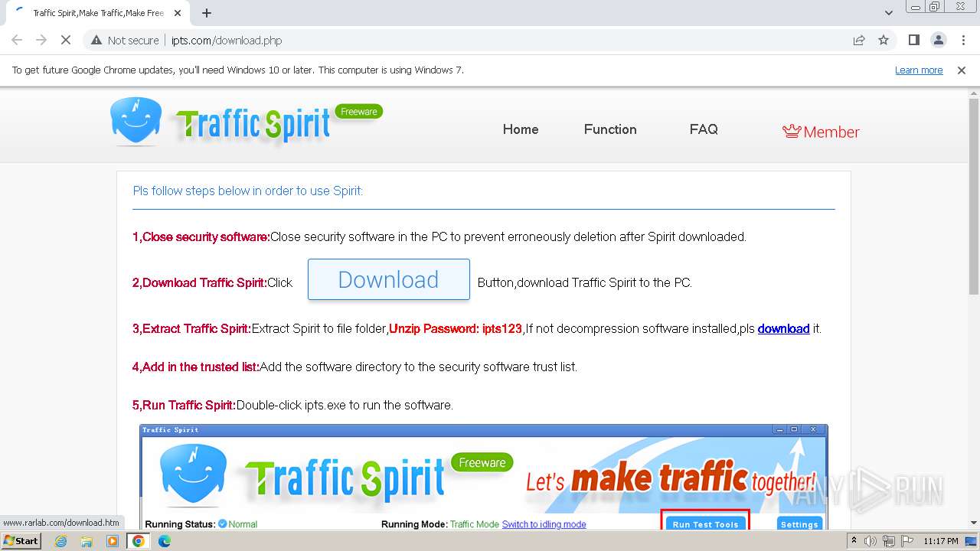Click the Run Traffic Spirit step label
The image size is (980, 551).
[185, 405]
